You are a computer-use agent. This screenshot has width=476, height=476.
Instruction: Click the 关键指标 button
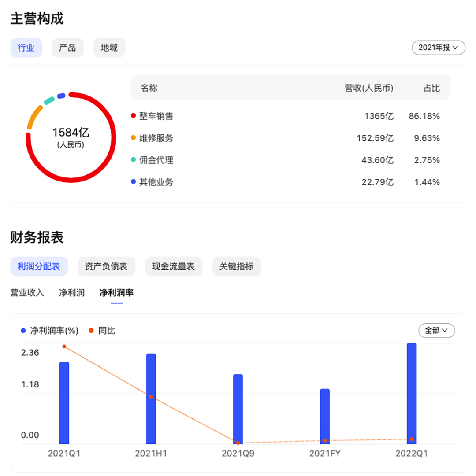[236, 266]
